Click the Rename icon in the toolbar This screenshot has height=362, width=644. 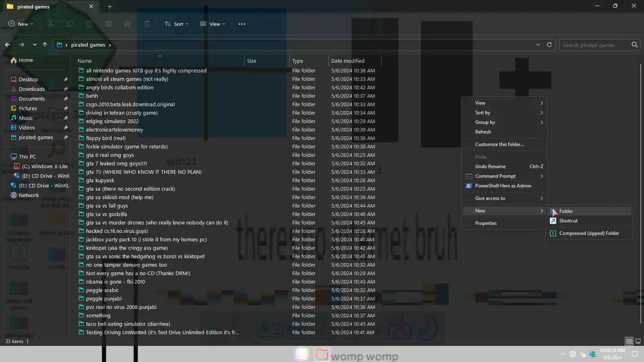tap(109, 24)
